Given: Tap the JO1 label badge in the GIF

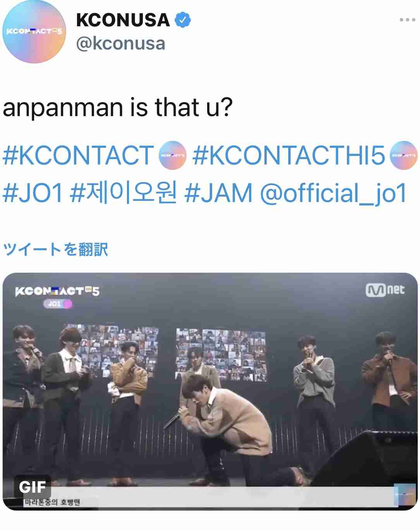Looking at the screenshot, I should pyautogui.click(x=58, y=304).
